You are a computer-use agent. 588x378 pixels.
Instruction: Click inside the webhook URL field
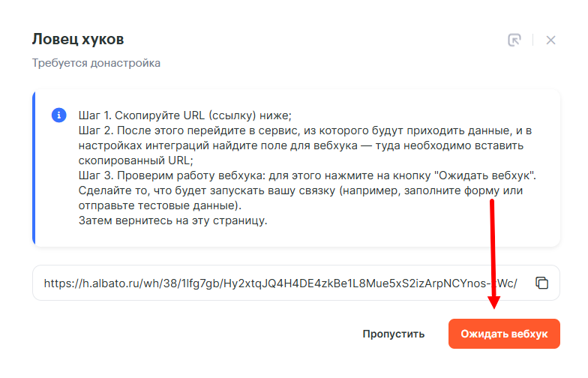pyautogui.click(x=277, y=283)
